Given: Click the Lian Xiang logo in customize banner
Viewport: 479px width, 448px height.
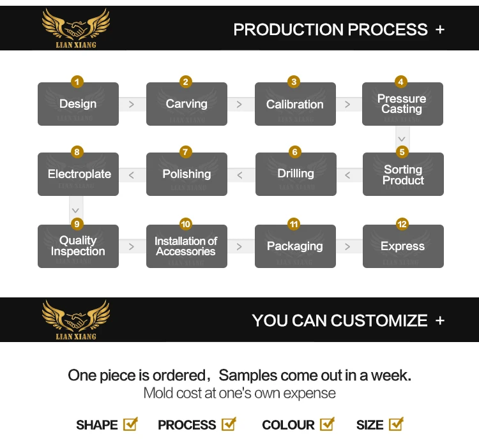Looking at the screenshot, I should [x=76, y=320].
